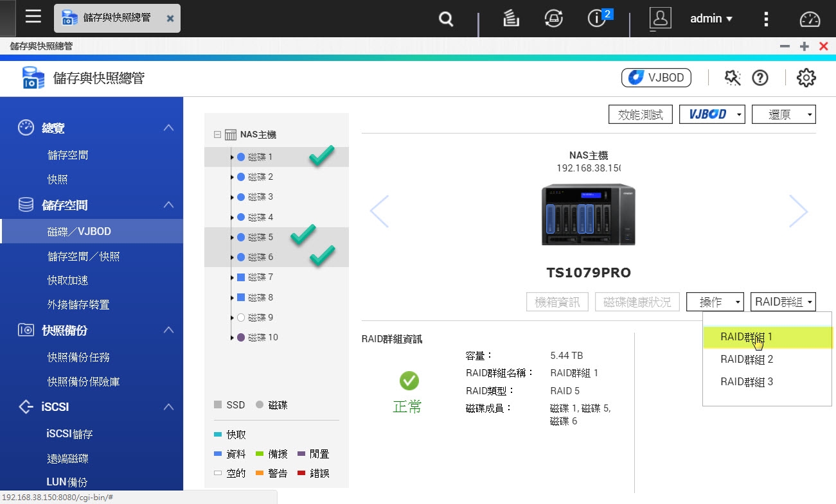Open help question mark icon
The height and width of the screenshot is (504, 836).
tap(760, 78)
